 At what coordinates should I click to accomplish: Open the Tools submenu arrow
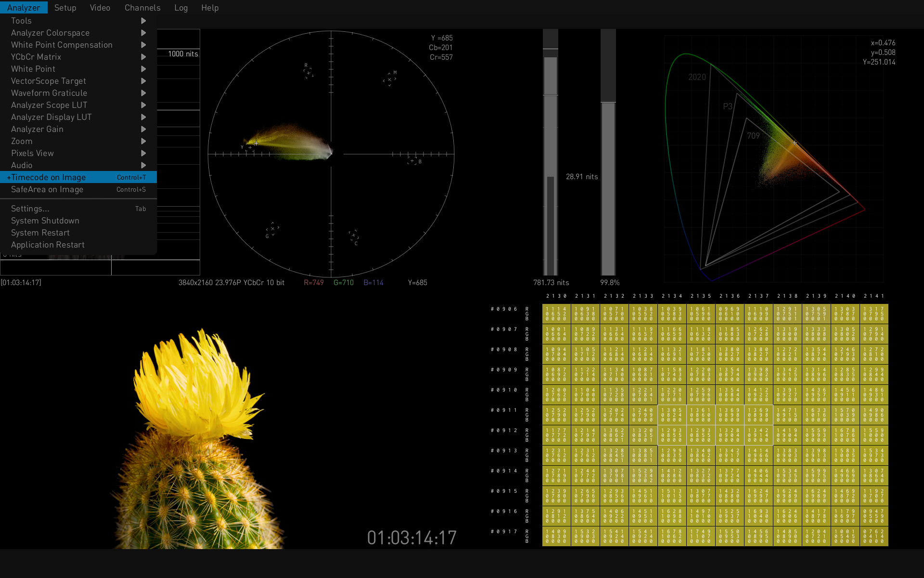coord(143,21)
